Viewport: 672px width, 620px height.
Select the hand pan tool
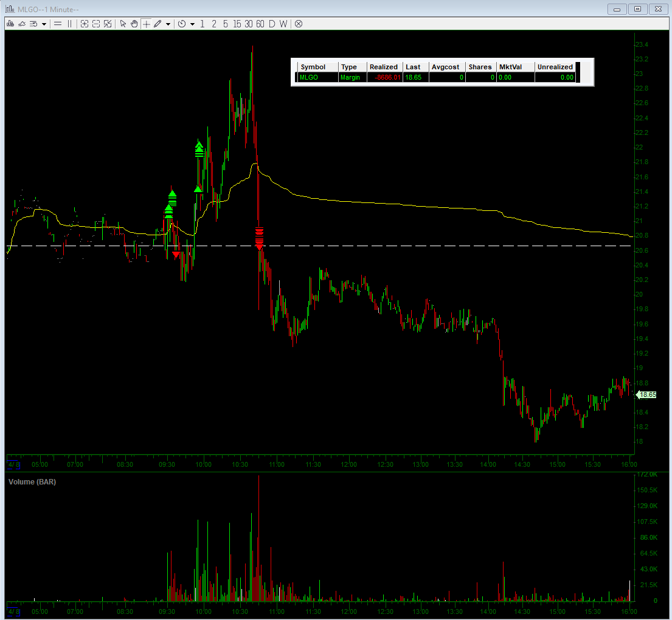click(134, 24)
